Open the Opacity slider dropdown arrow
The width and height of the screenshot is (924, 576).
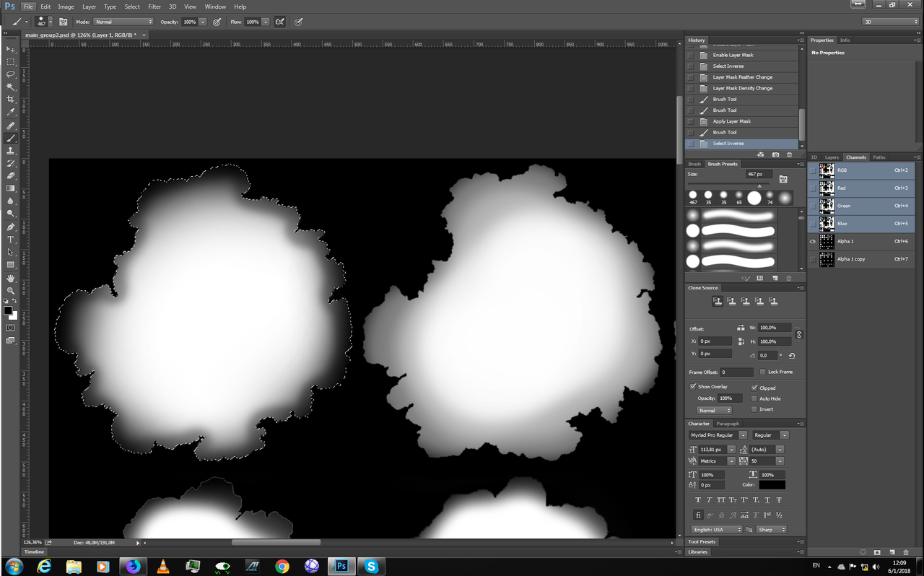[203, 22]
